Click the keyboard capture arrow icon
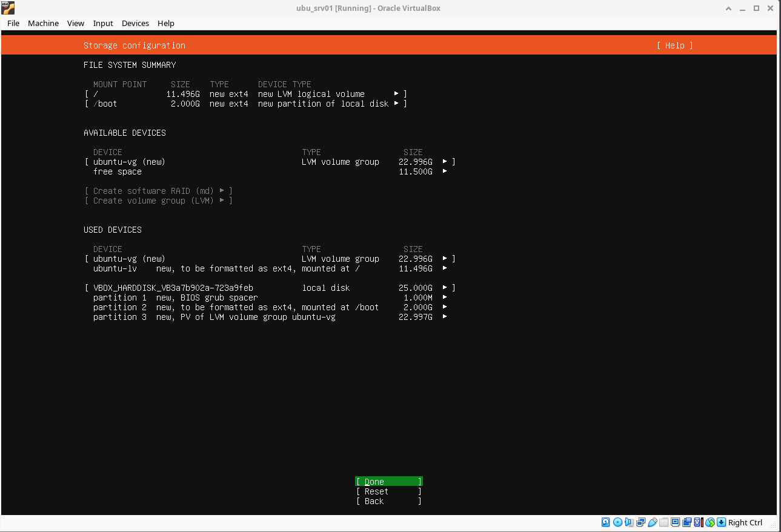781x532 pixels. 721,522
